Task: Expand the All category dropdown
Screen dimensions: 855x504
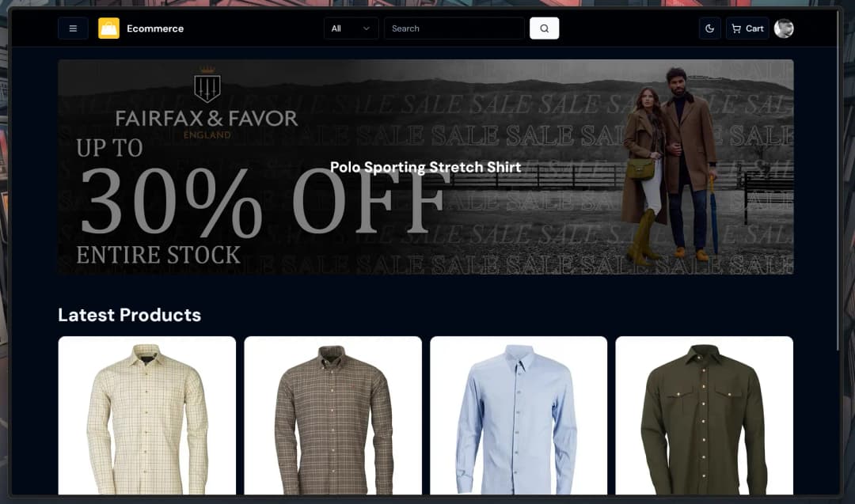Action: pyautogui.click(x=351, y=28)
